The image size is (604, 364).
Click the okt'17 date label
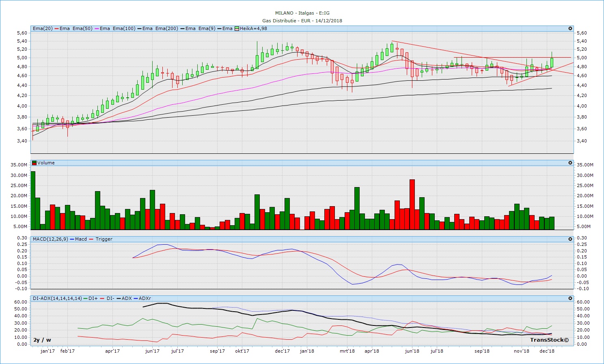pyautogui.click(x=242, y=351)
